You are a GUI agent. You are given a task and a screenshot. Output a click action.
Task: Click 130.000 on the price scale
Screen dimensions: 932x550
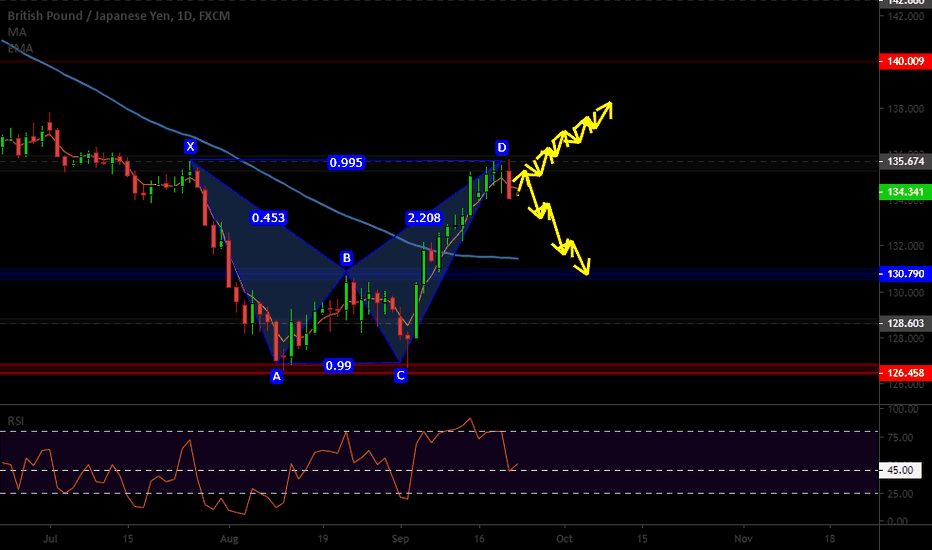click(x=906, y=293)
